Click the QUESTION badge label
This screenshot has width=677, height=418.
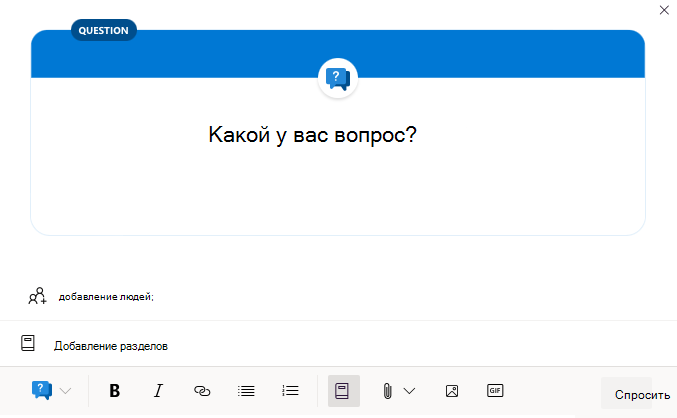pyautogui.click(x=104, y=30)
